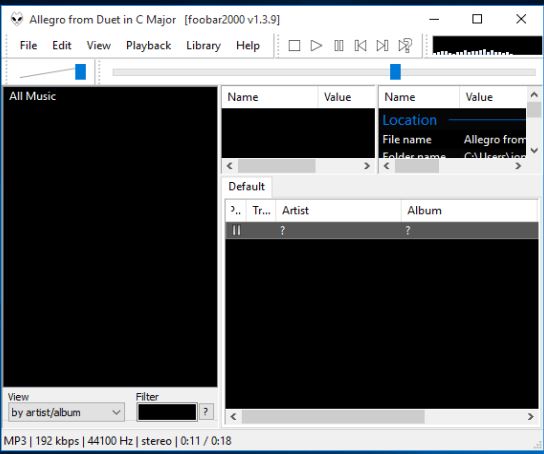
Task: Open the Library menu
Action: 203,45
